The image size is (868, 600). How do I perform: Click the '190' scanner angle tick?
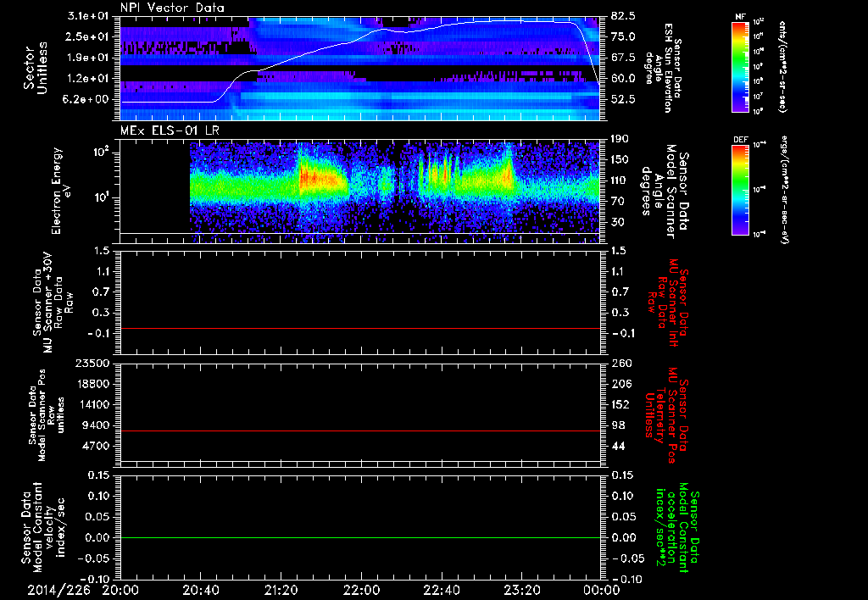coord(620,139)
